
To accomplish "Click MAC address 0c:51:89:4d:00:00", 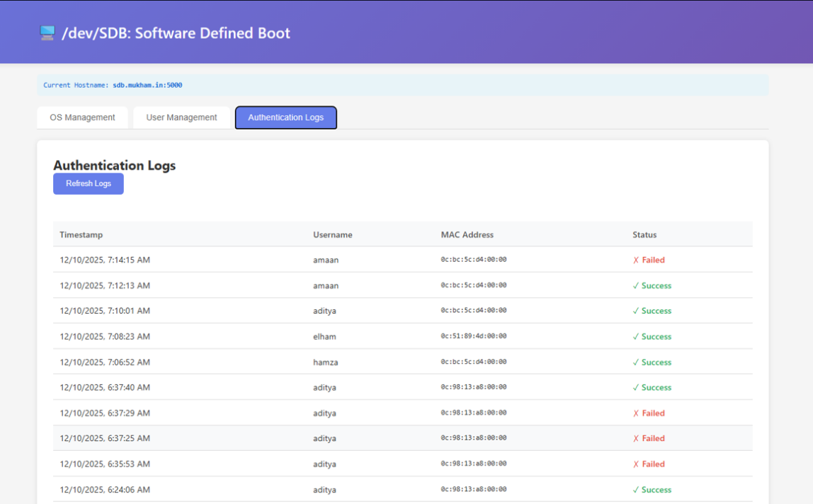I will tap(474, 336).
